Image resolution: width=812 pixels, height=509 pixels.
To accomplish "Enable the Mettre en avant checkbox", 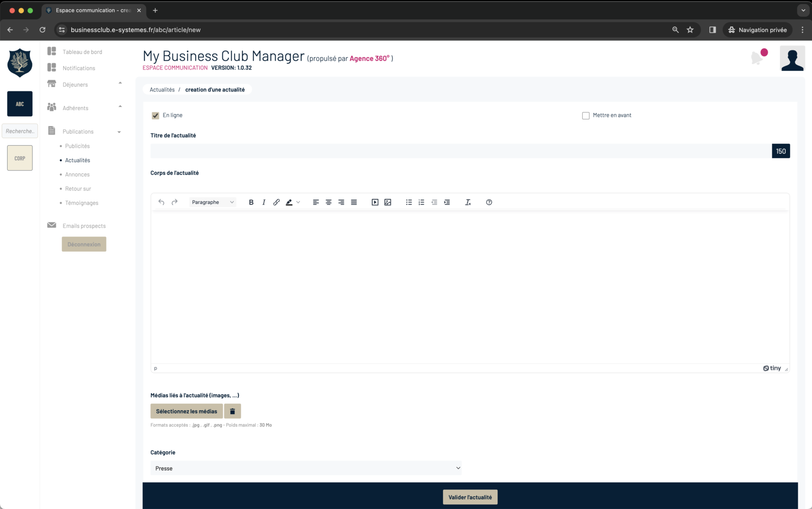I will (586, 116).
